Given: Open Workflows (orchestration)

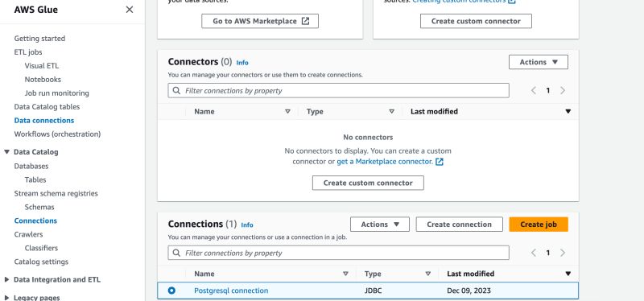Looking at the screenshot, I should pyautogui.click(x=57, y=134).
